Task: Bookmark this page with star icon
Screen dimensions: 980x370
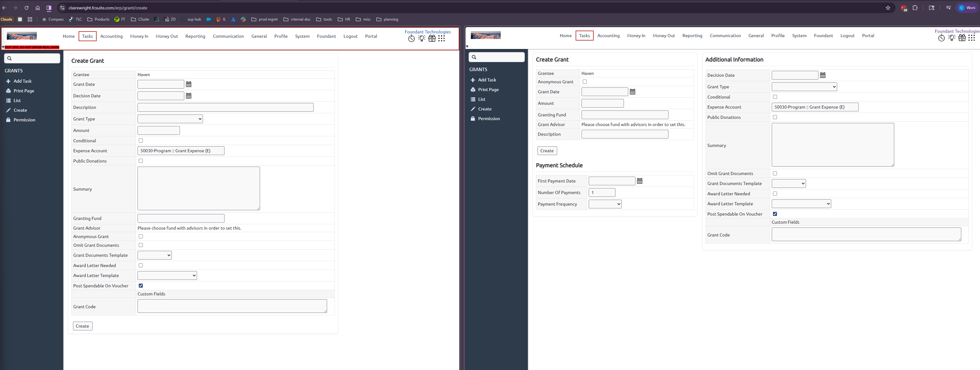Action: coord(888,7)
